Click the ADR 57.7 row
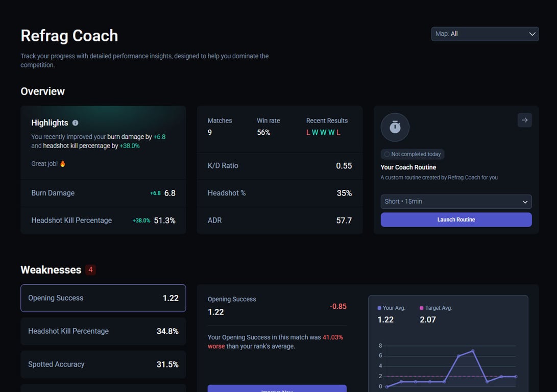 click(280, 220)
